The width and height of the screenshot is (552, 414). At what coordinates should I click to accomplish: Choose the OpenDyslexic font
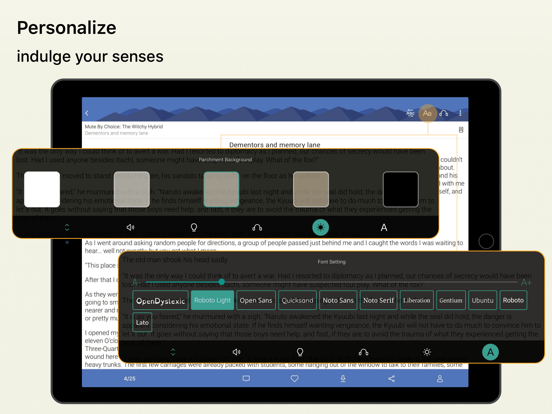(x=161, y=300)
